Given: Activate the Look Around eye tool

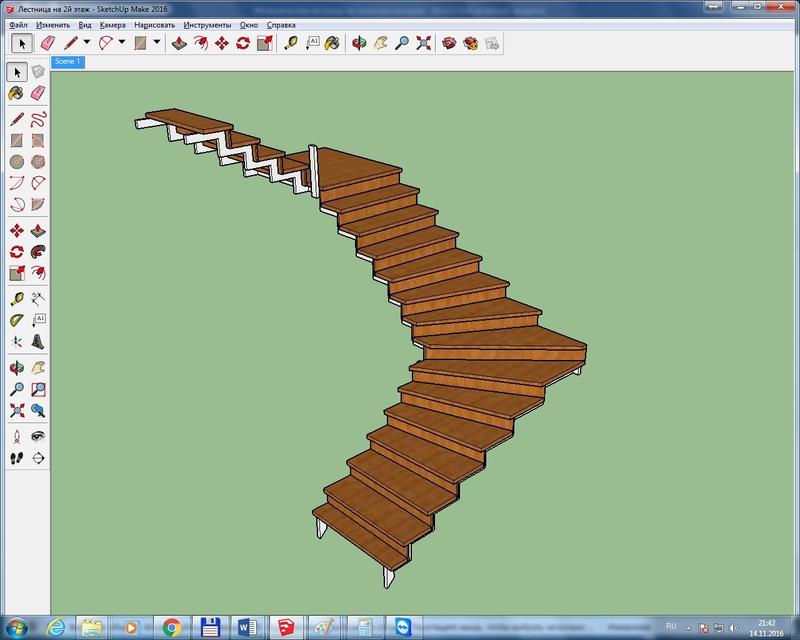Looking at the screenshot, I should click(x=38, y=437).
